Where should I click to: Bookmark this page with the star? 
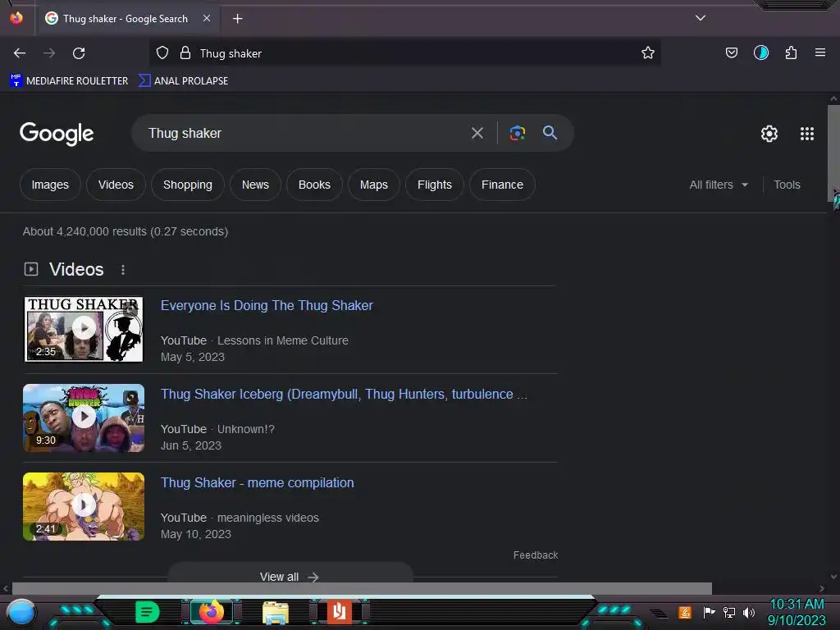point(648,52)
